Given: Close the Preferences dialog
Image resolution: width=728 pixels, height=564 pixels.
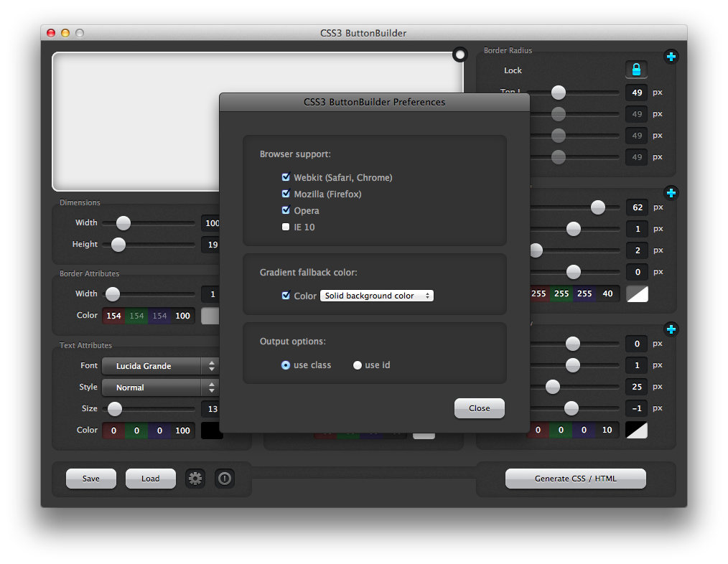Looking at the screenshot, I should 479,408.
